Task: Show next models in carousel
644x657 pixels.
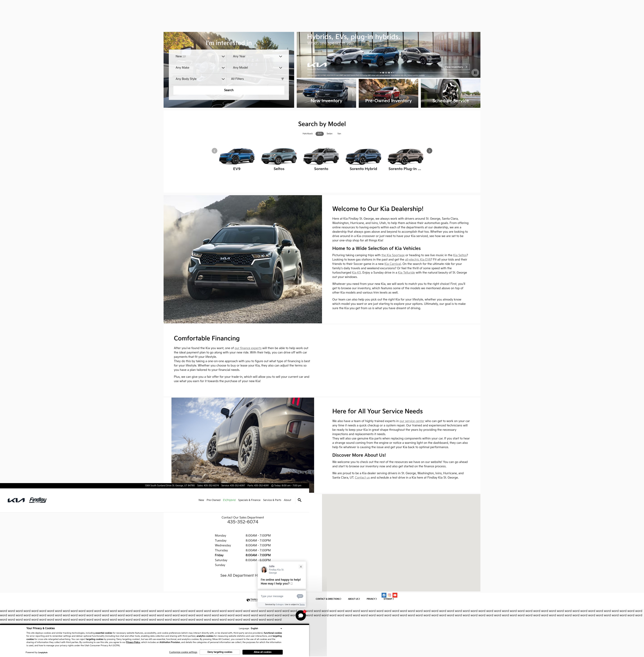Action: [x=429, y=151]
